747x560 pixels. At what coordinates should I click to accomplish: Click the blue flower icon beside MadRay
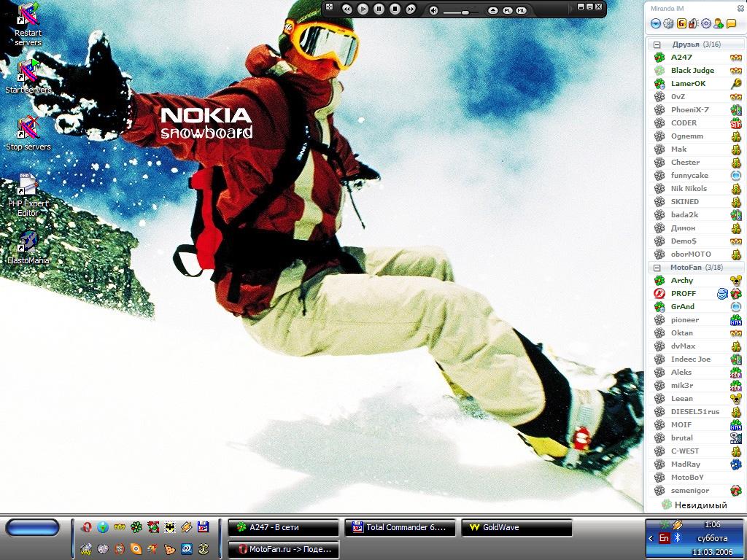pyautogui.click(x=736, y=464)
